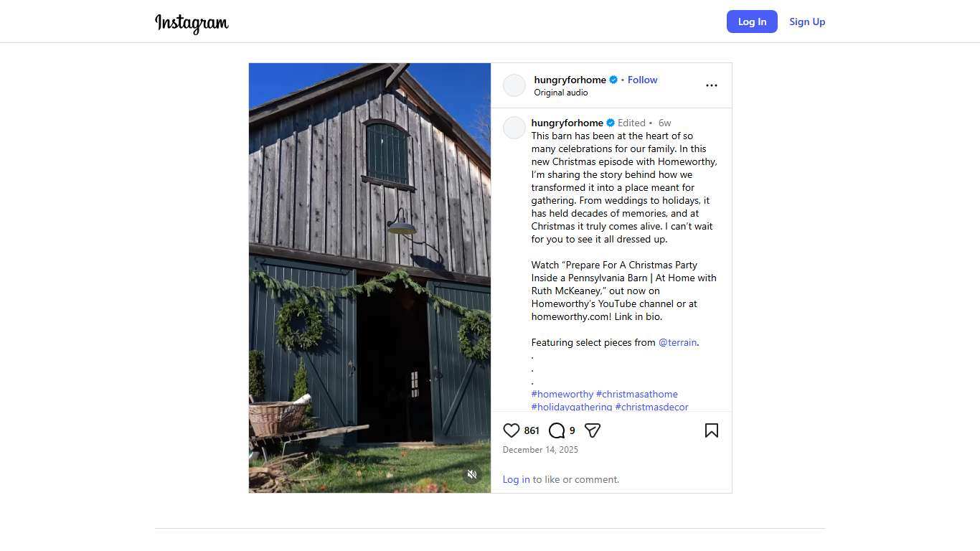Follow the hungryforhome account
Image resolution: width=980 pixels, height=551 pixels.
642,80
